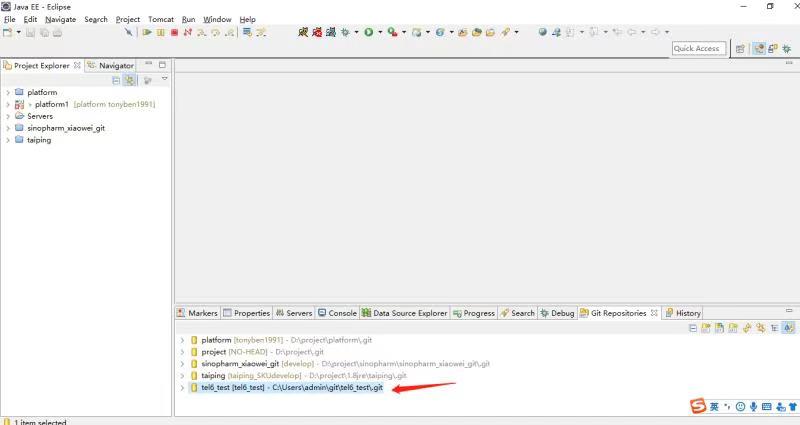Screen dimensions: 800x425
Task: Minimize the bottom Git Repositories panel
Action: [789, 310]
